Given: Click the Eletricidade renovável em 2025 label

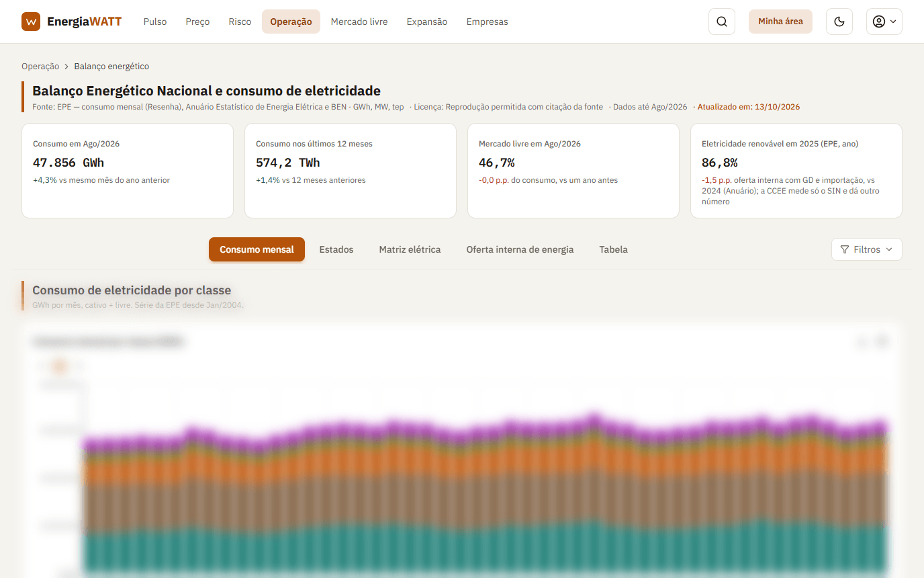Looking at the screenshot, I should coord(780,144).
